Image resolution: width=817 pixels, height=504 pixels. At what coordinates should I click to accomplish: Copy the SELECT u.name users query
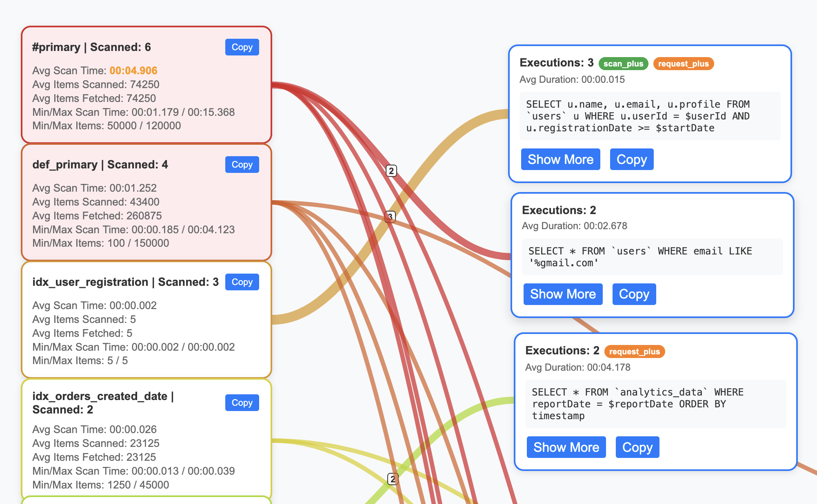click(631, 159)
